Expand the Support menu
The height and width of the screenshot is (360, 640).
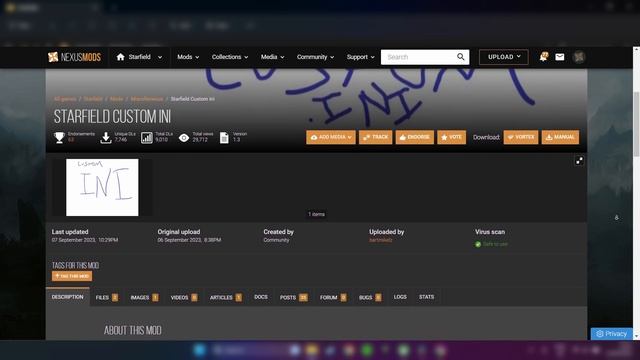point(360,57)
